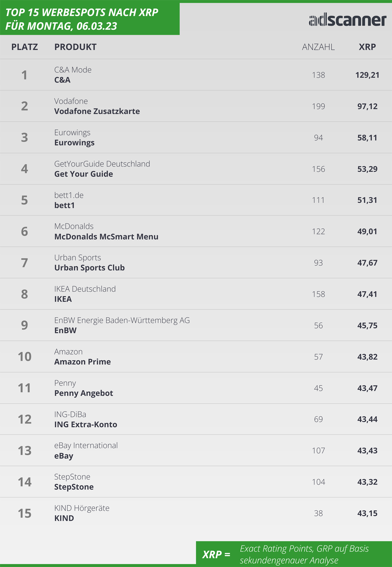Open Urban Sports Club row
Viewport: 392px width, 567px height.
click(196, 263)
